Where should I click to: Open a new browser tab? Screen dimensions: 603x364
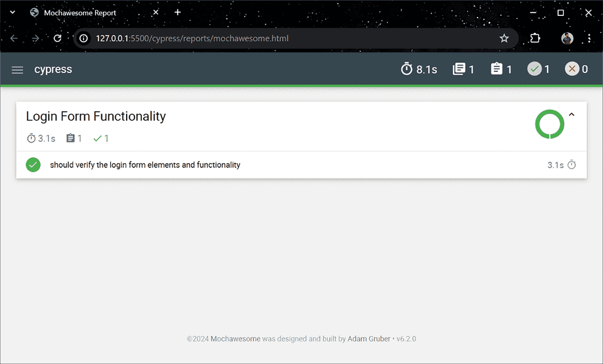[x=178, y=12]
